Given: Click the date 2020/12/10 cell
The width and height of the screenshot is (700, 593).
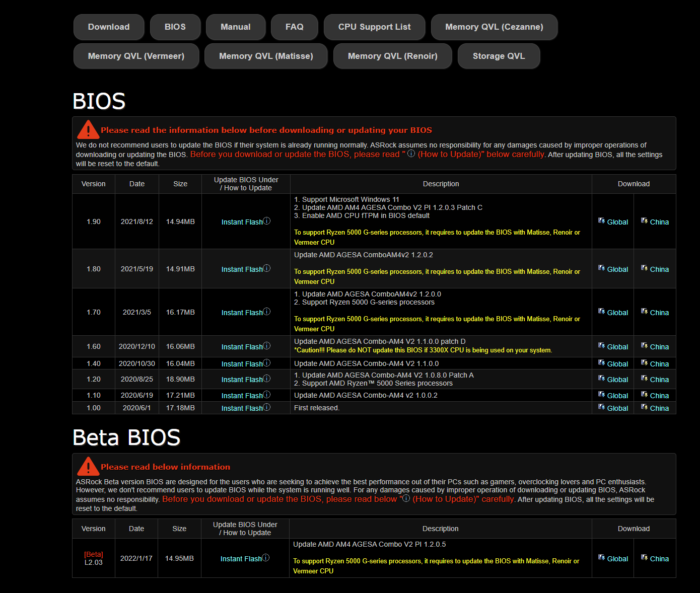Looking at the screenshot, I should pos(137,346).
